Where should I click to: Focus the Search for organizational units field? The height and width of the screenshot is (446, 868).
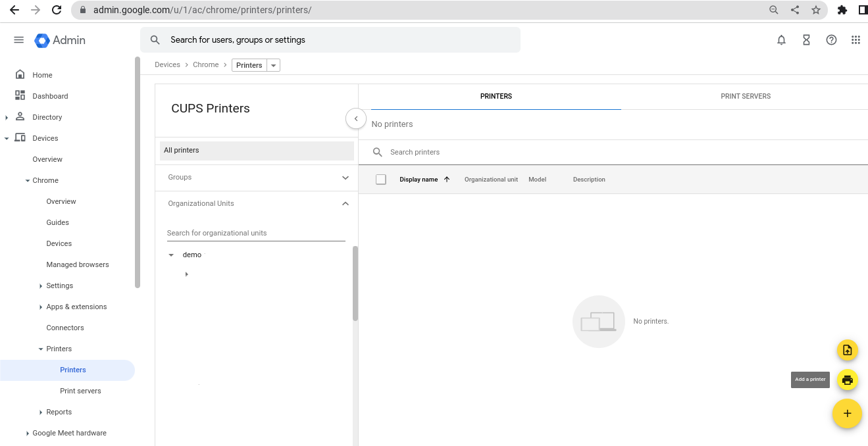pos(256,233)
